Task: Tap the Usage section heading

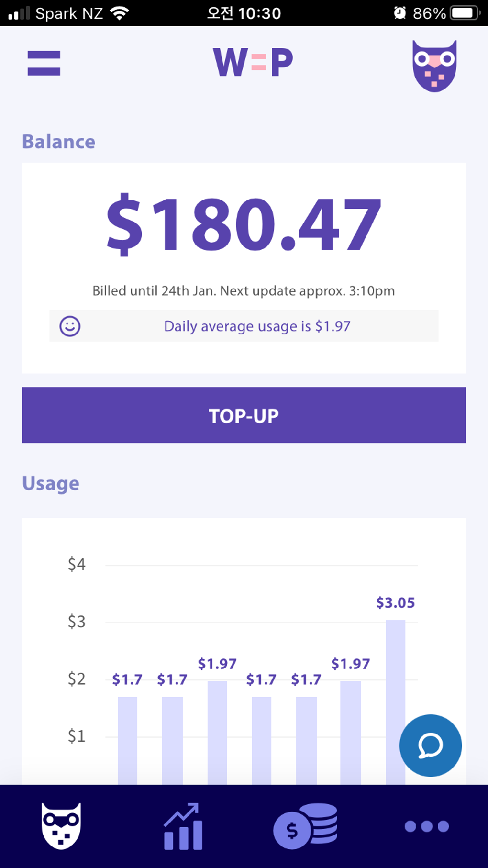Action: tap(51, 483)
